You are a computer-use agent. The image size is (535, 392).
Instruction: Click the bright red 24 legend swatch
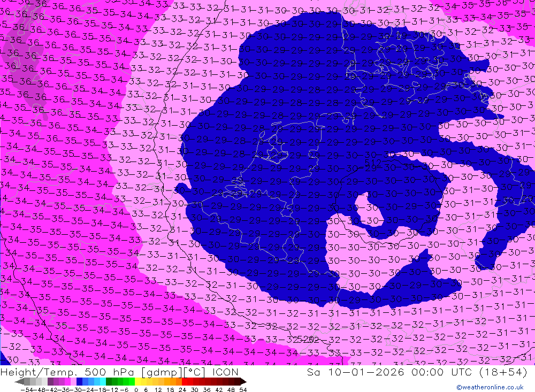tap(185, 381)
